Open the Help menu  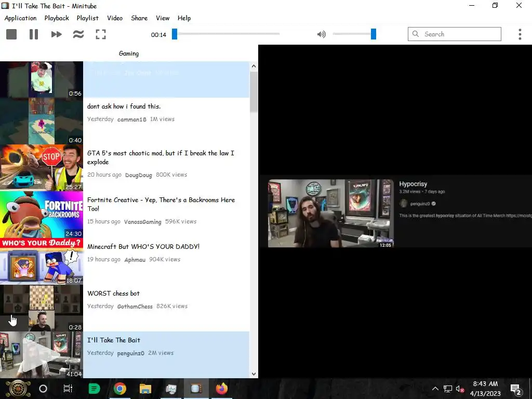[x=184, y=18]
